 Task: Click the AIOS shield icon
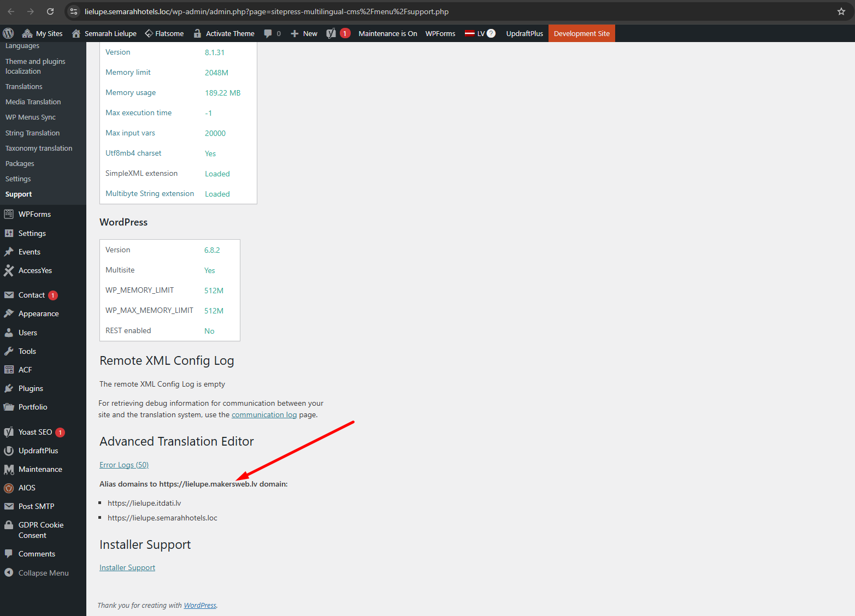pos(9,488)
